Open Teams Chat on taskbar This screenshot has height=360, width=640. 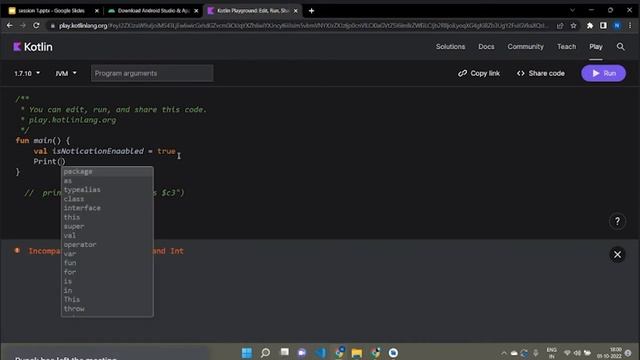pos(302,353)
